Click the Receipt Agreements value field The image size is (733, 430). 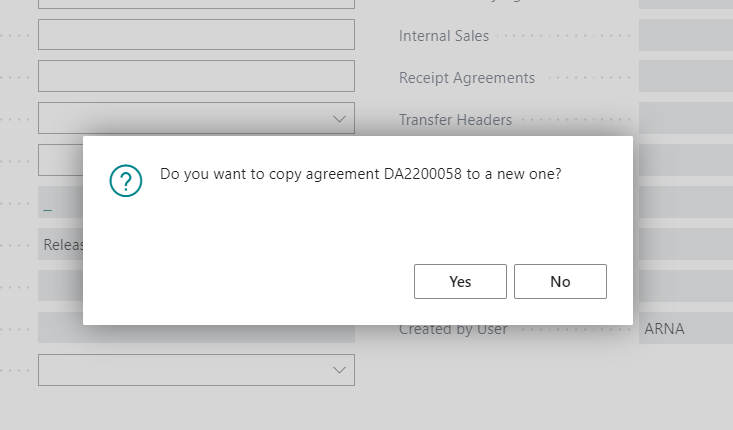[685, 78]
